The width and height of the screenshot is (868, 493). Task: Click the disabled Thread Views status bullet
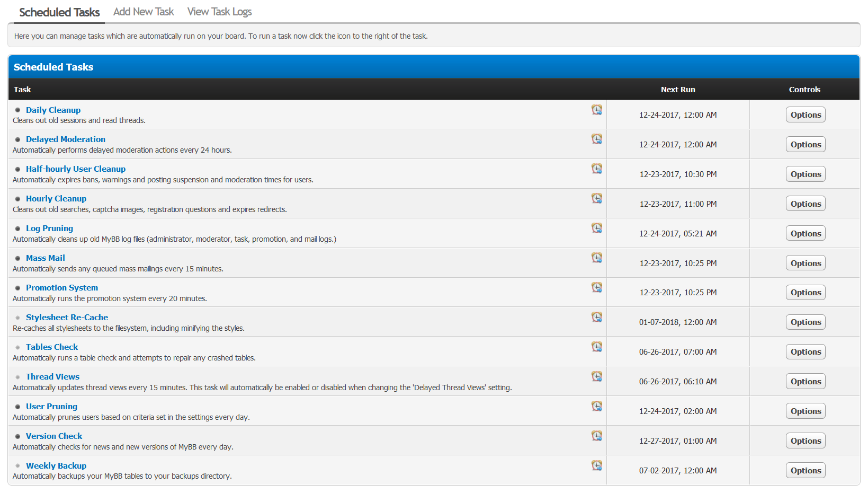17,377
